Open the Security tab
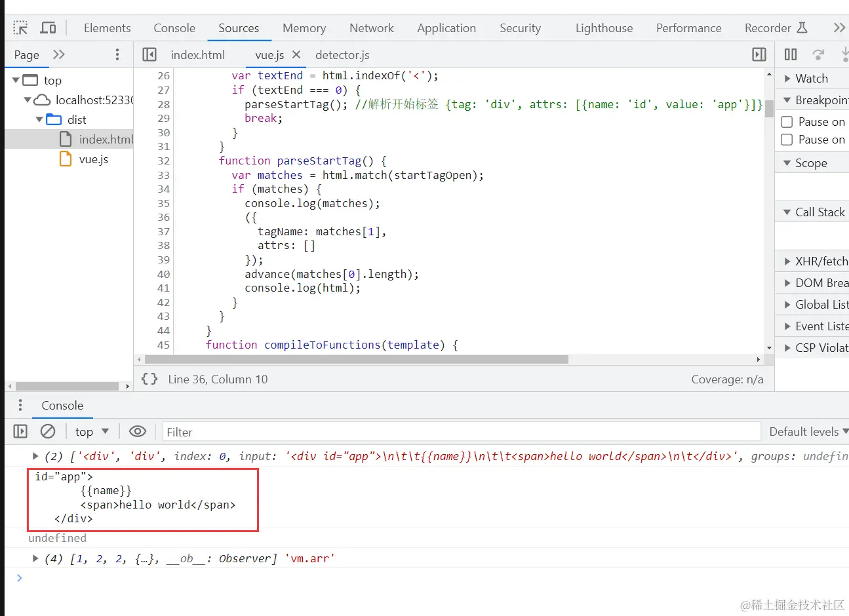 coord(520,28)
